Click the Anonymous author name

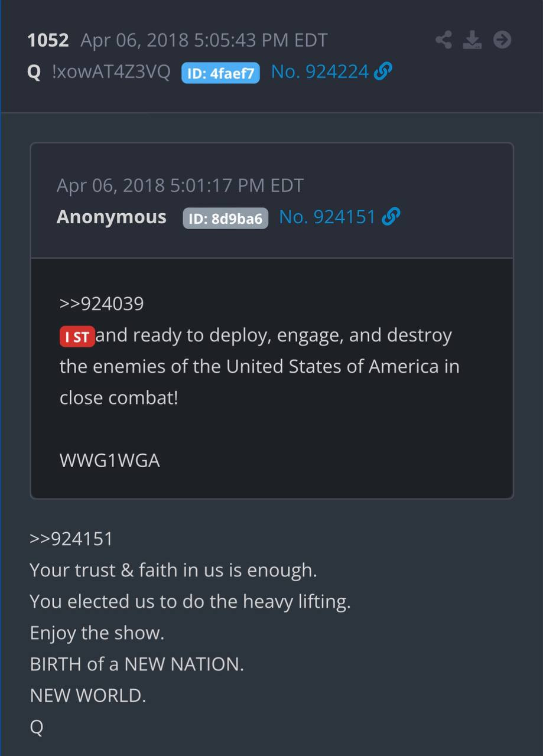pyautogui.click(x=112, y=217)
